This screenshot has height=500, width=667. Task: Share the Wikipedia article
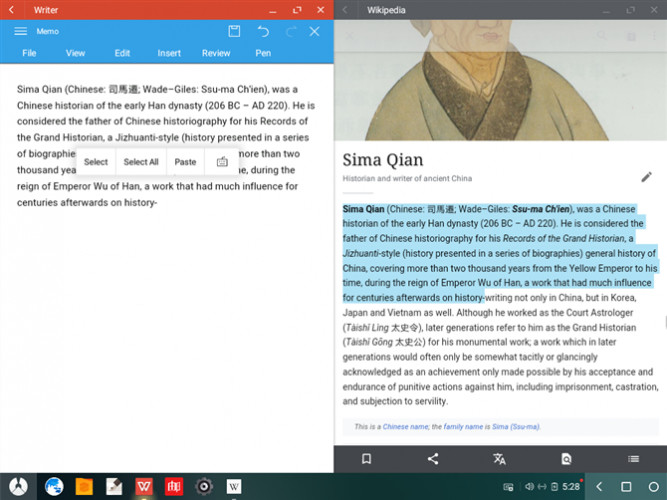433,459
